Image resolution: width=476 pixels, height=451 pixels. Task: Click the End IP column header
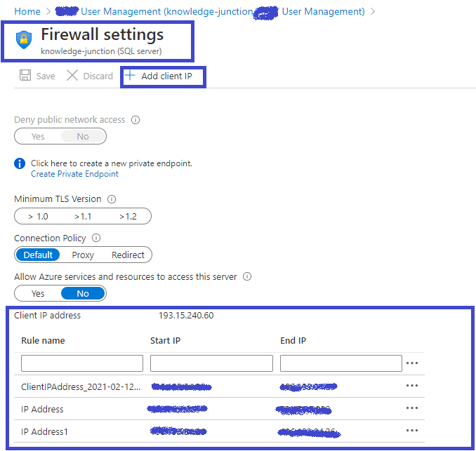click(x=293, y=341)
